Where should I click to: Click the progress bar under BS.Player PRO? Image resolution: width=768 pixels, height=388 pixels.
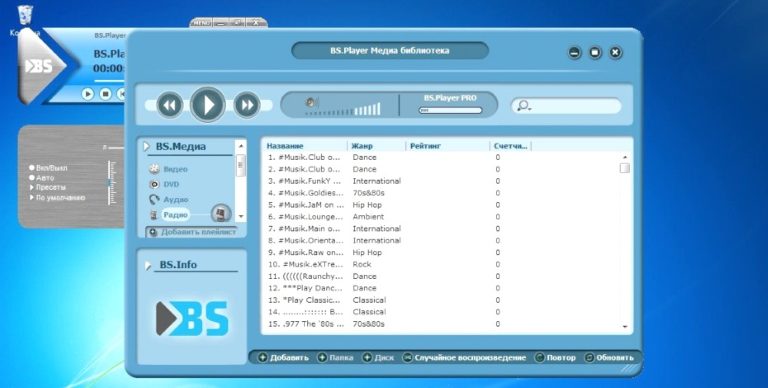coord(450,111)
